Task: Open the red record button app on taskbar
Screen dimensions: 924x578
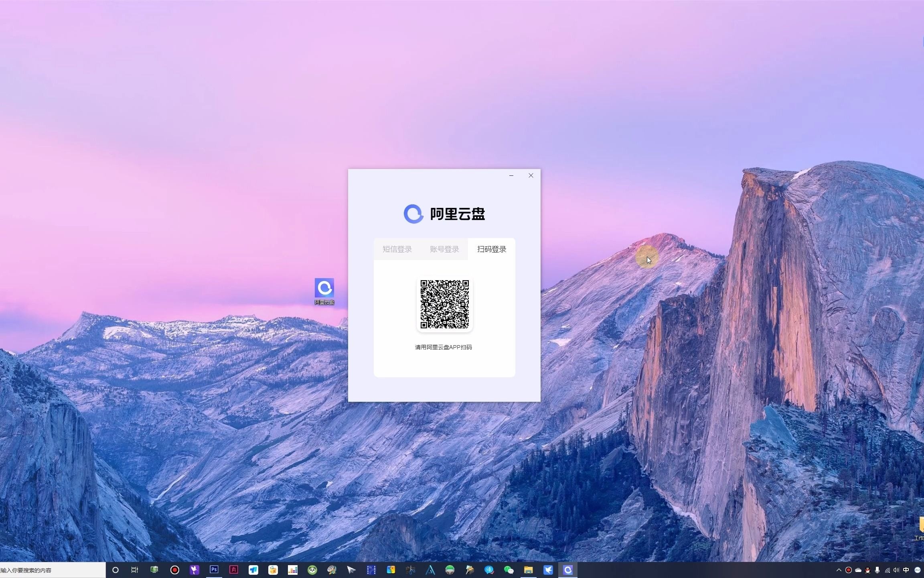Action: 174,570
